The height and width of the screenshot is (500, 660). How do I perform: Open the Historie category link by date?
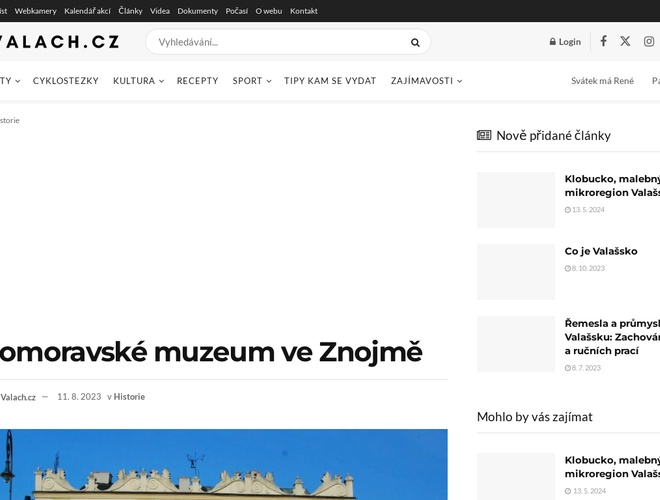(129, 397)
